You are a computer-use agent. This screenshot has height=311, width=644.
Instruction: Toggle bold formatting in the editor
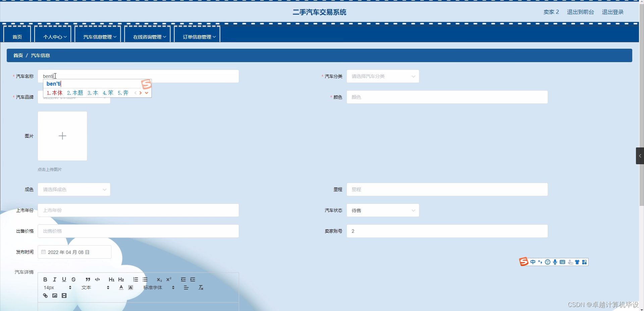pos(45,279)
